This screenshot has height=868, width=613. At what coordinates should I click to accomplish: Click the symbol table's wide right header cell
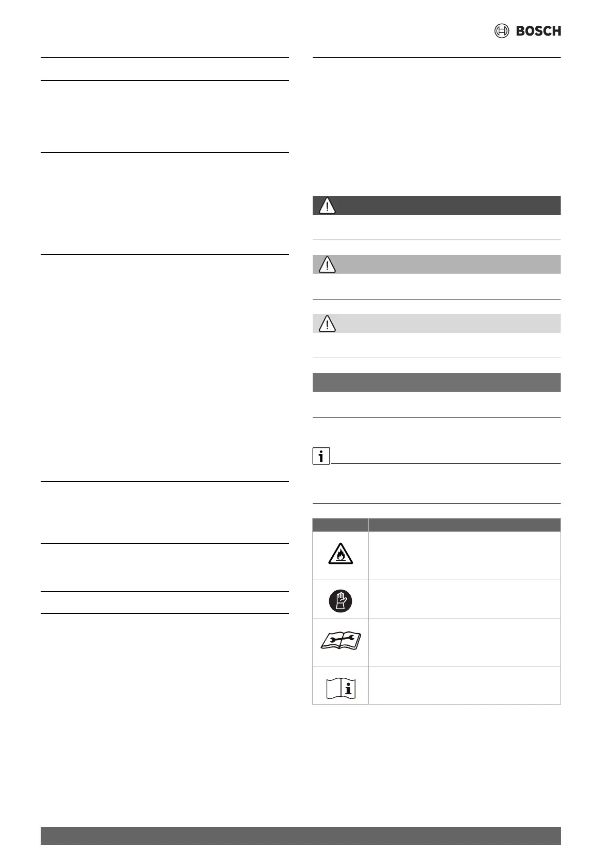[x=464, y=525]
